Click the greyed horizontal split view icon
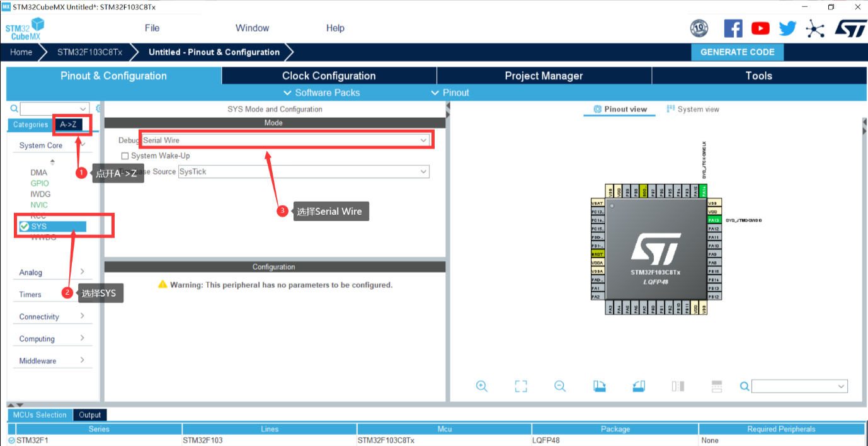 click(717, 386)
